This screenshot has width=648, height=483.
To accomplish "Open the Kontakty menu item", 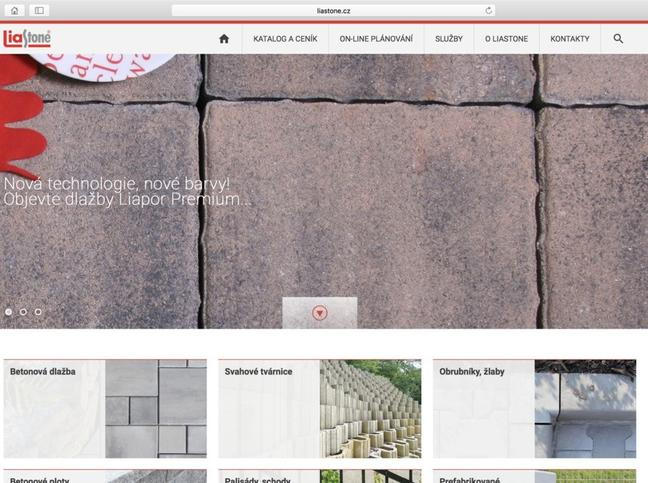I will [569, 39].
